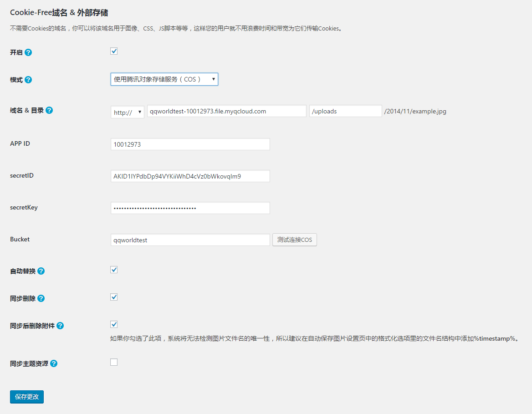Click the 测试连接COS button
Image resolution: width=532 pixels, height=414 pixels.
[x=295, y=240]
